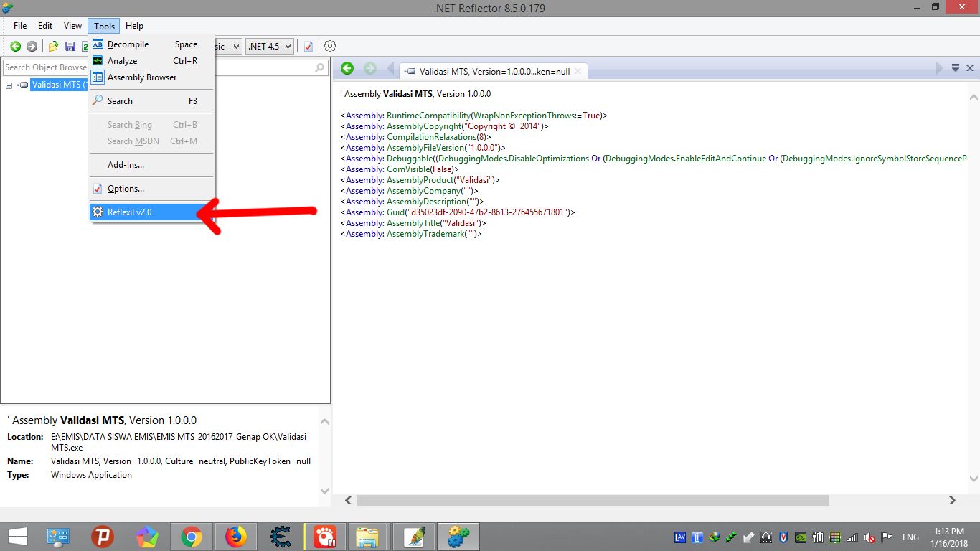Viewport: 980px width, 551px height.
Task: Open the Help menu
Action: [134, 26]
